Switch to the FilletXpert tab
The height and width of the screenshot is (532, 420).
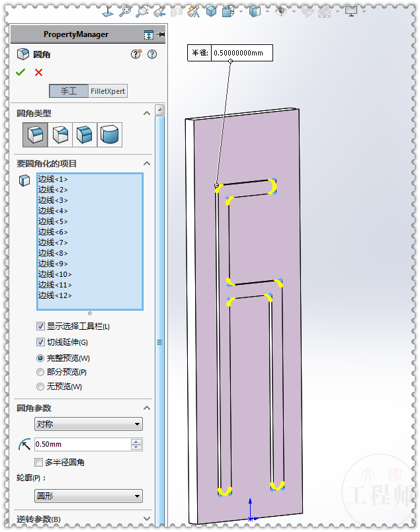(x=108, y=91)
